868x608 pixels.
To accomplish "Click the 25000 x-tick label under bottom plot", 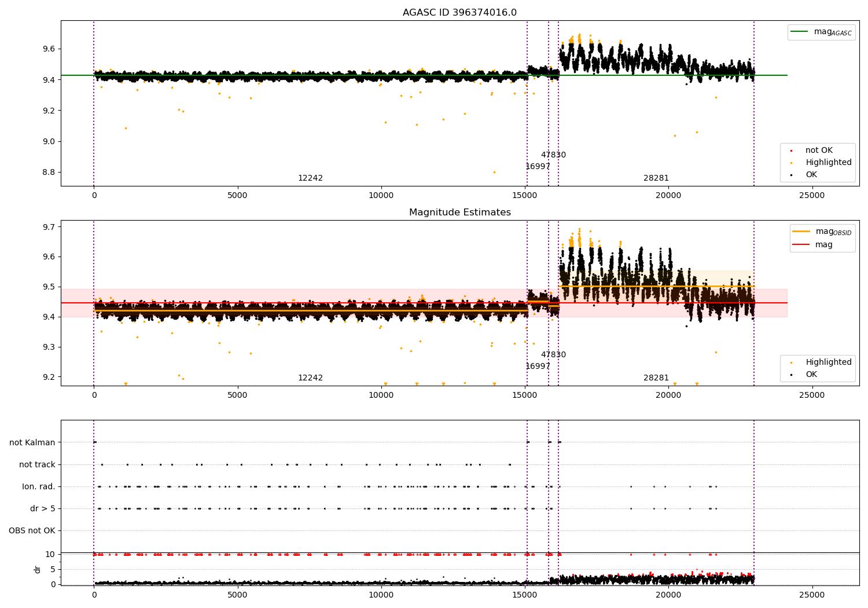I will coord(812,595).
